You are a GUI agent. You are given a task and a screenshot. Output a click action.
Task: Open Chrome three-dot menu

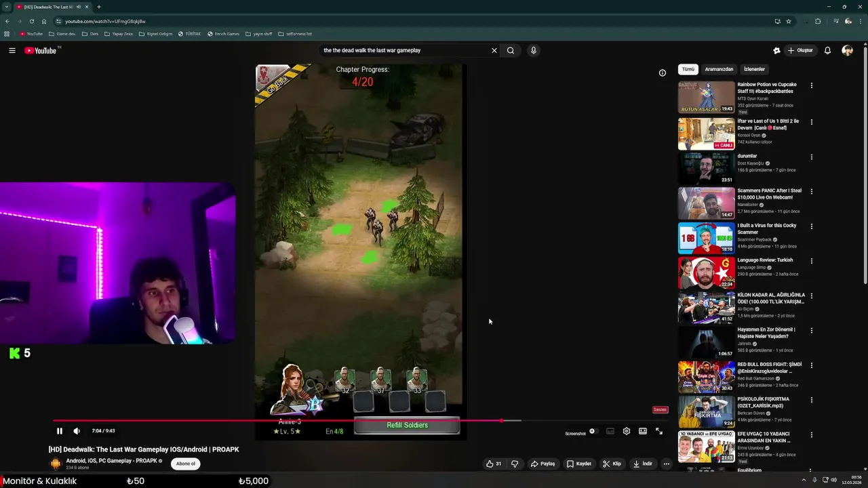pos(861,21)
